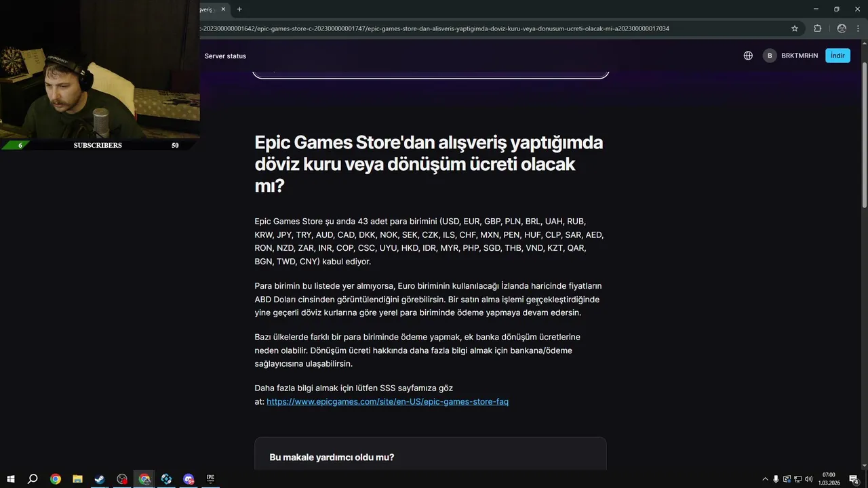This screenshot has height=488, width=868.
Task: Open the network tray icon
Action: tap(797, 479)
